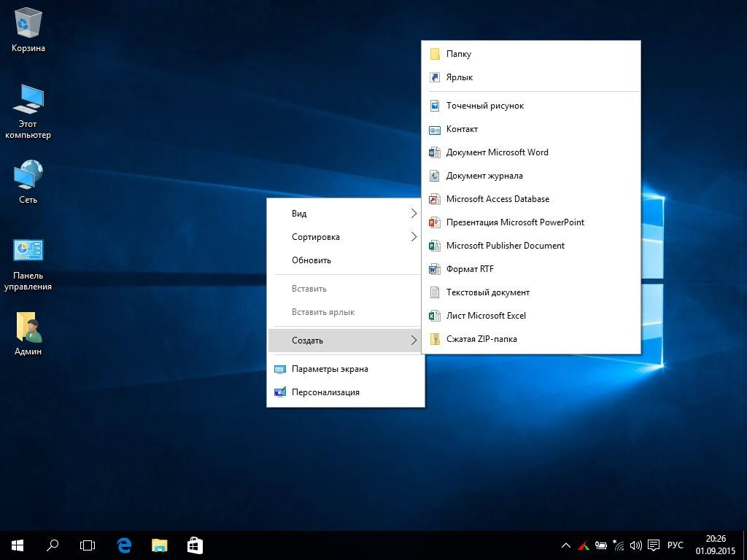Create a Microsoft Publisher Document

coord(531,246)
